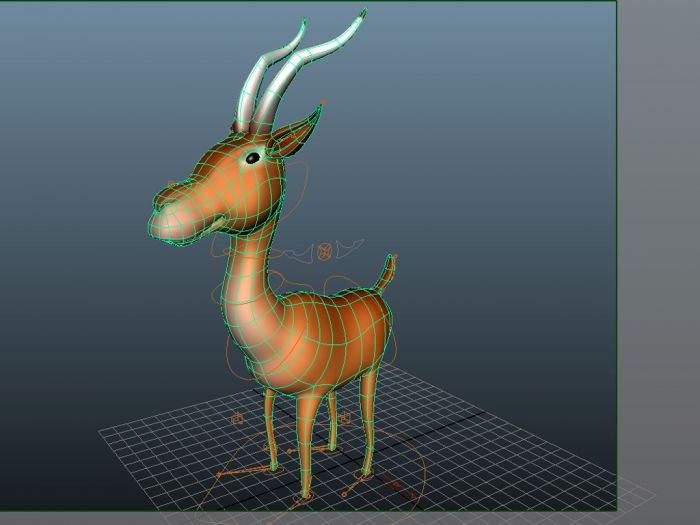Click the empty gray area outside the viewport
The width and height of the screenshot is (700, 525).
tap(658, 250)
